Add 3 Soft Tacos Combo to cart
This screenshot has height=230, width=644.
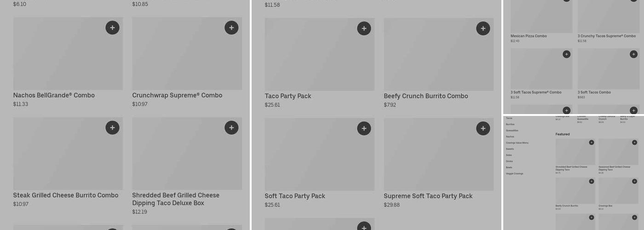[x=633, y=54]
